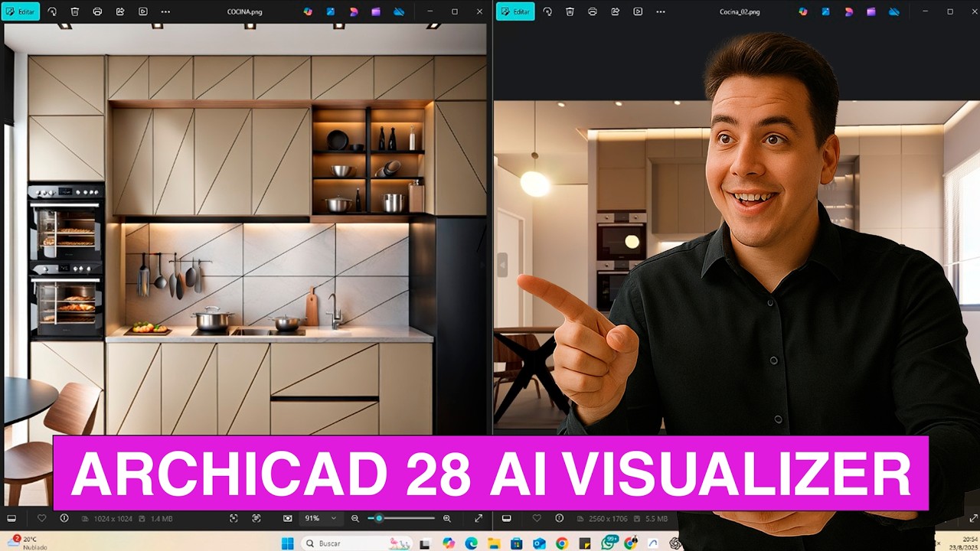This screenshot has width=980, height=551.
Task: Toggle filmstrip in the Cocina_02.png window
Action: coord(506,518)
